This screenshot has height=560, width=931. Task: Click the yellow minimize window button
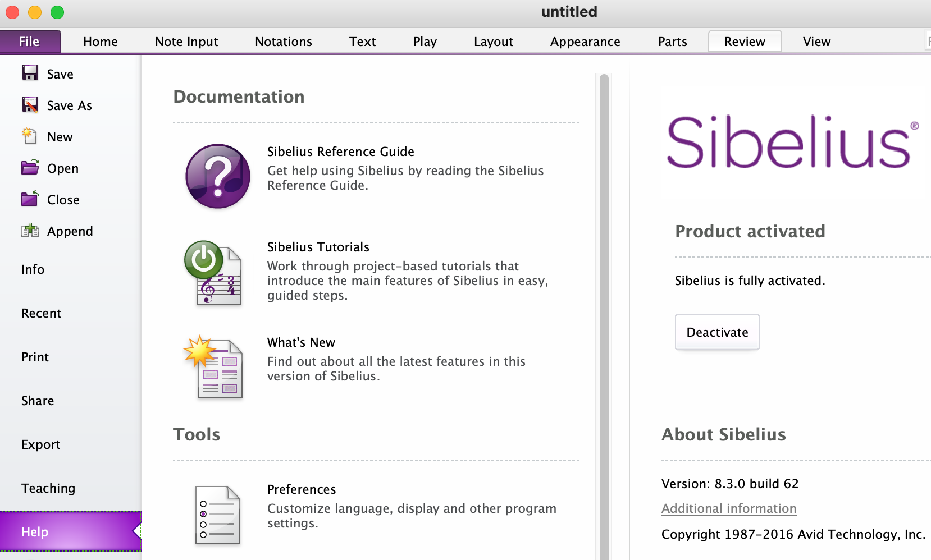35,12
